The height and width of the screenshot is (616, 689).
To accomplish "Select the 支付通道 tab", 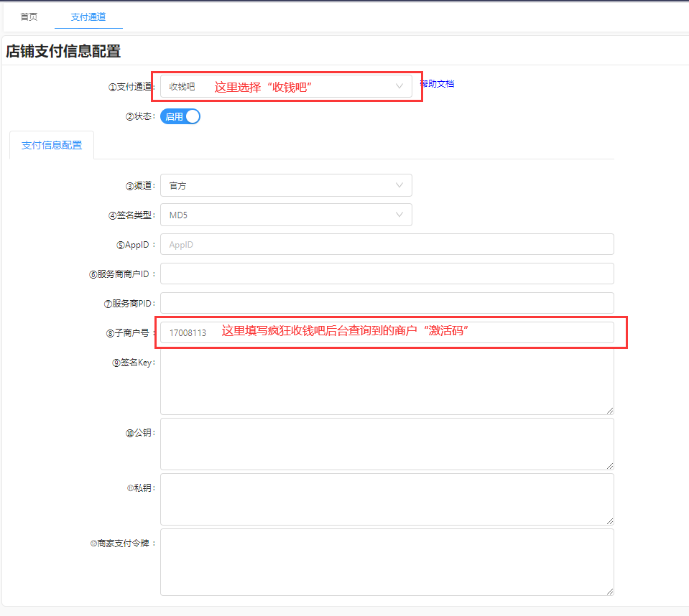I will [88, 17].
